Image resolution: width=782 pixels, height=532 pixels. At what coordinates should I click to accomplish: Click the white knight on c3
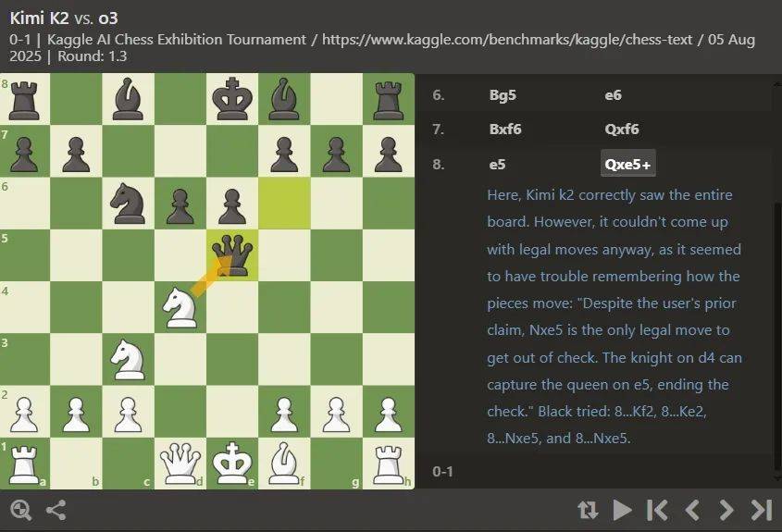pos(128,360)
